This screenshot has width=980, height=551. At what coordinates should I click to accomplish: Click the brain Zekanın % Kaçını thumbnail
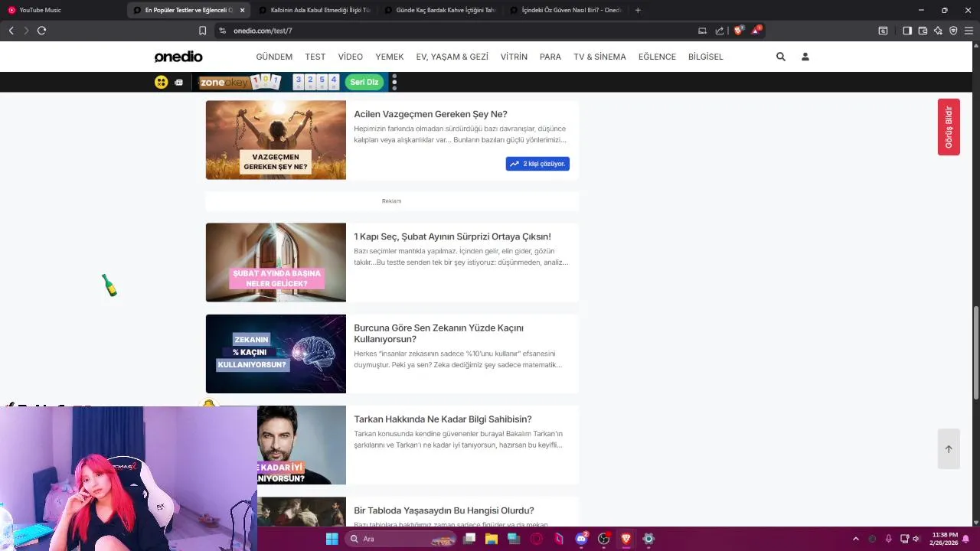(276, 354)
